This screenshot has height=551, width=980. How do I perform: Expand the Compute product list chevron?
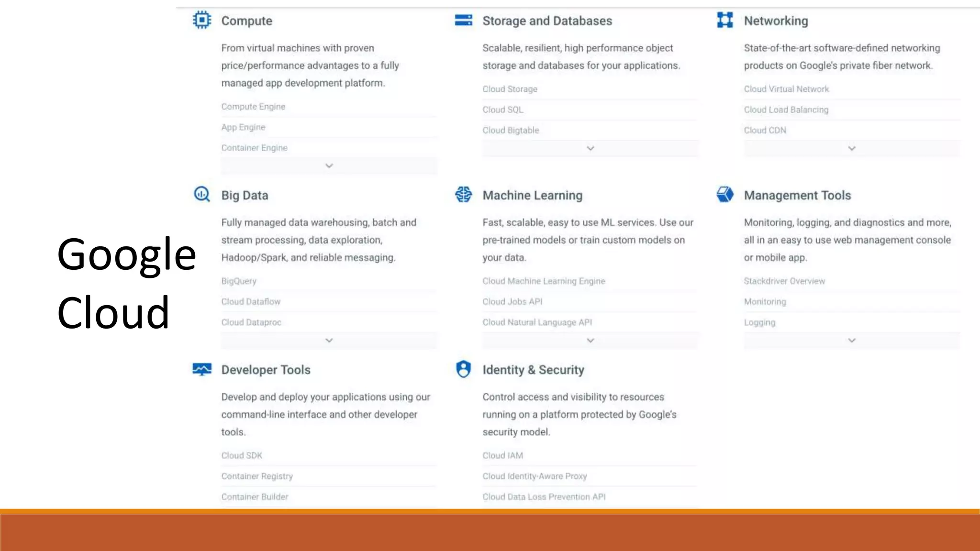[329, 166]
